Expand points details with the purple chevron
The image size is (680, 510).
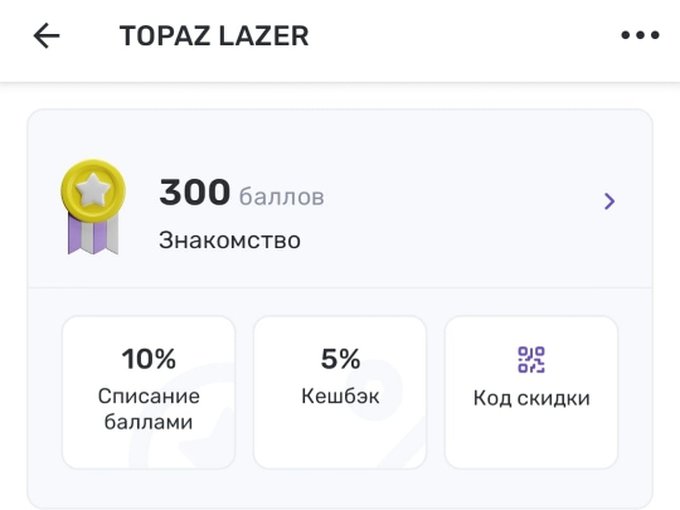609,201
